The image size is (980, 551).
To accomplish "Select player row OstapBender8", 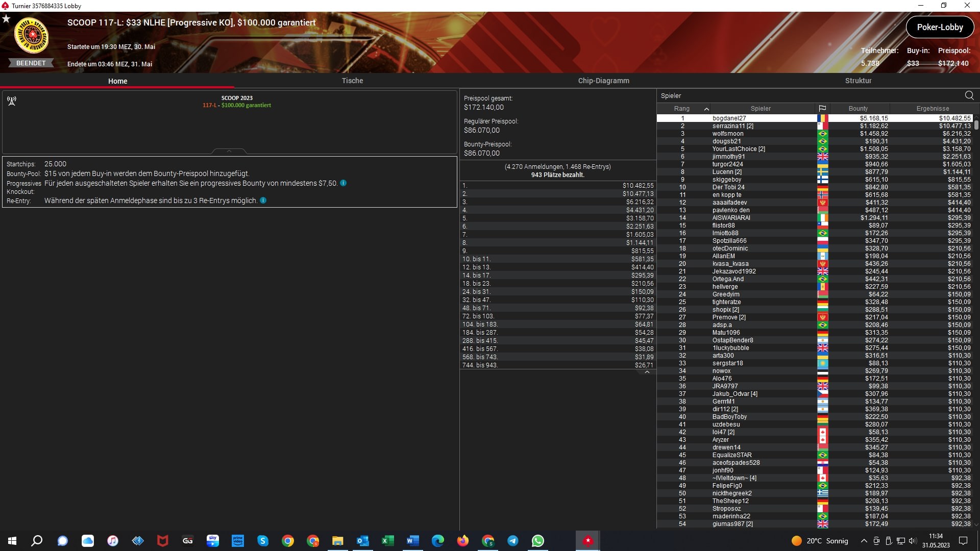I will pos(815,340).
